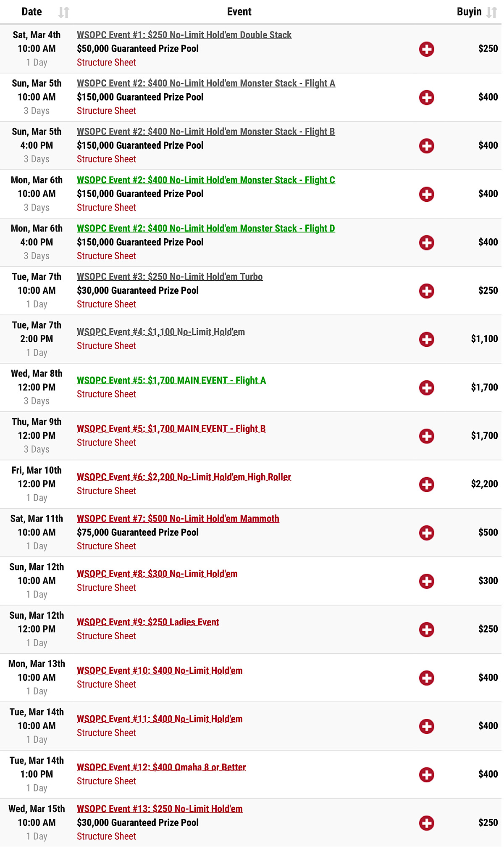This screenshot has width=504, height=849.
Task: Expand plus icon for Event #9 Ladies Event
Action: (x=426, y=629)
